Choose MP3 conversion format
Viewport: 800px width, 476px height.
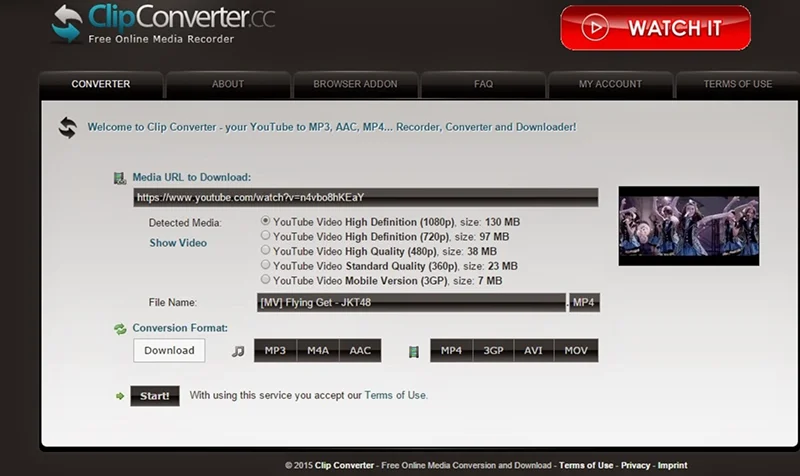[275, 350]
